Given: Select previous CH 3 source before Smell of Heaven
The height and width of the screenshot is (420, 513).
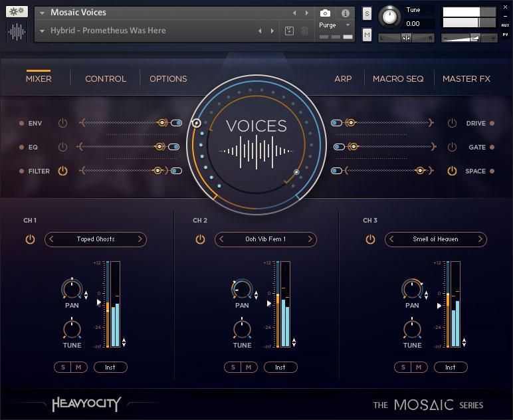Looking at the screenshot, I should click(391, 239).
